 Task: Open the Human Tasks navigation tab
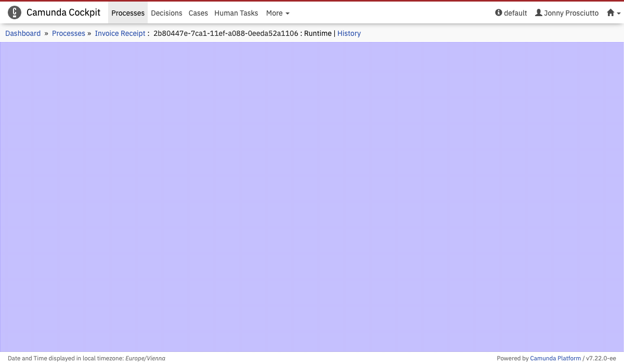tap(236, 13)
